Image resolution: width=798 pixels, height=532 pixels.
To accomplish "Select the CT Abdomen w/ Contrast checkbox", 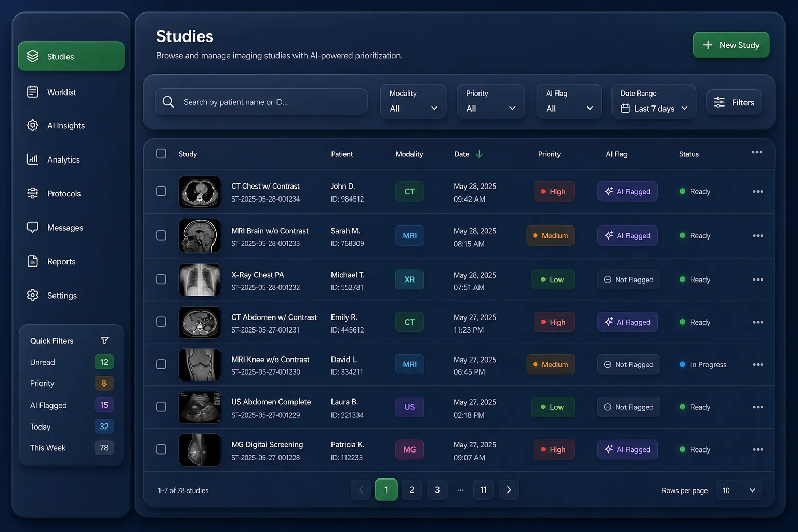I will pyautogui.click(x=162, y=322).
